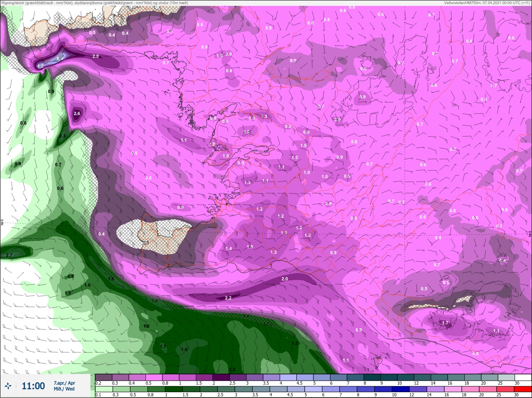Click the '0.2' label on the snow legend
The width and height of the screenshot is (532, 398).
coord(98,383)
